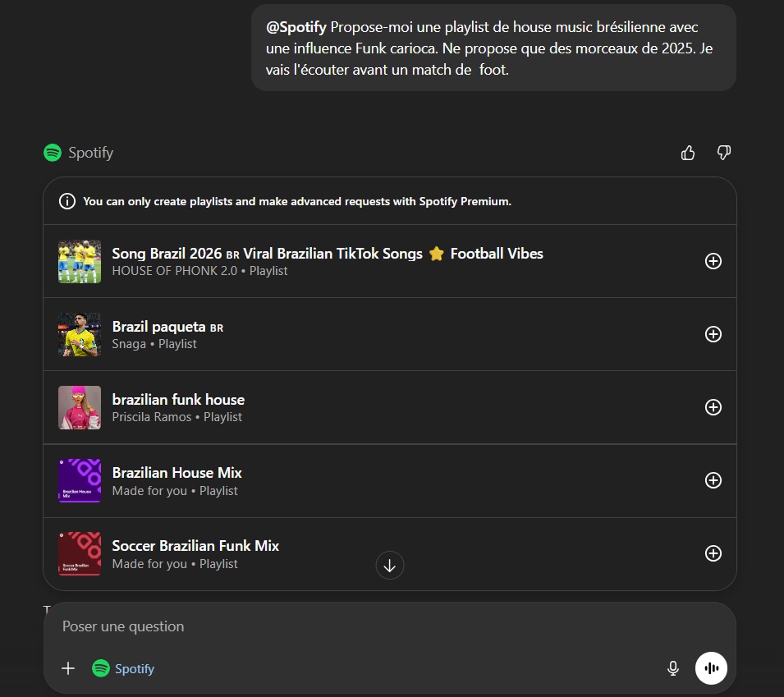
Task: Click the Poser une question input field
Action: point(328,626)
